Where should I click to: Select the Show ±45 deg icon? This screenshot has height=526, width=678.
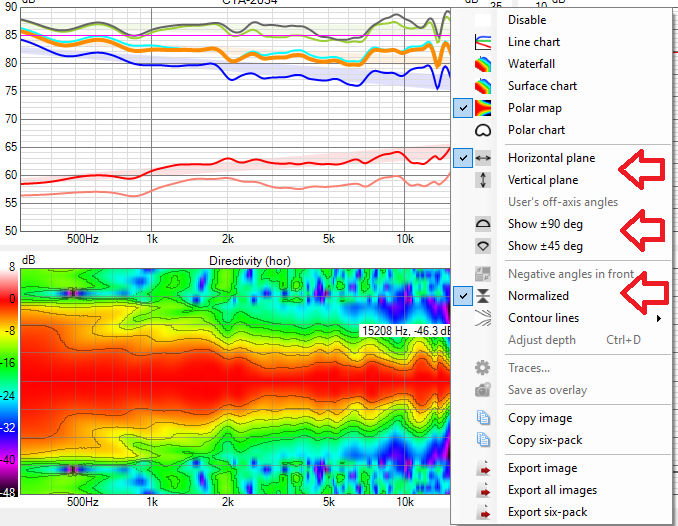[x=483, y=246]
